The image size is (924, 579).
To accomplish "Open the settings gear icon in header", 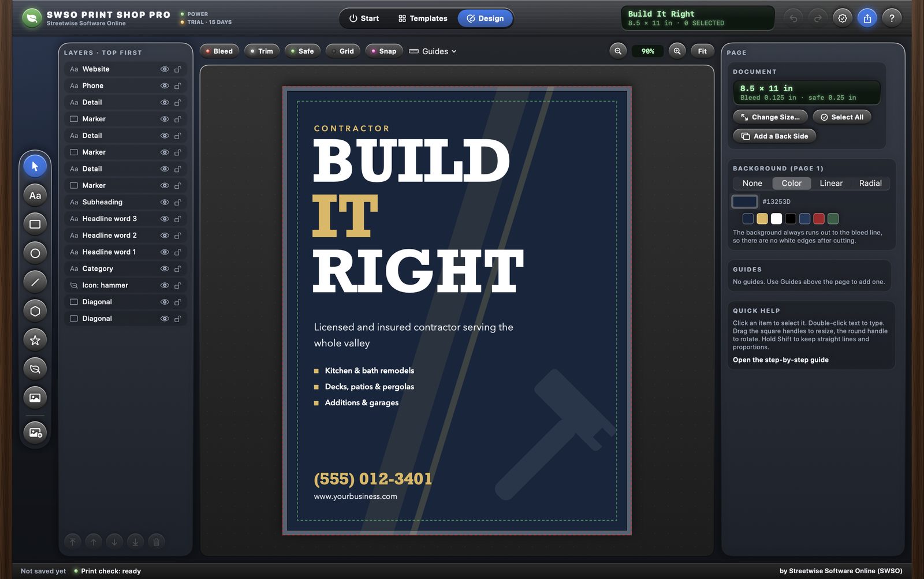I will tap(843, 18).
